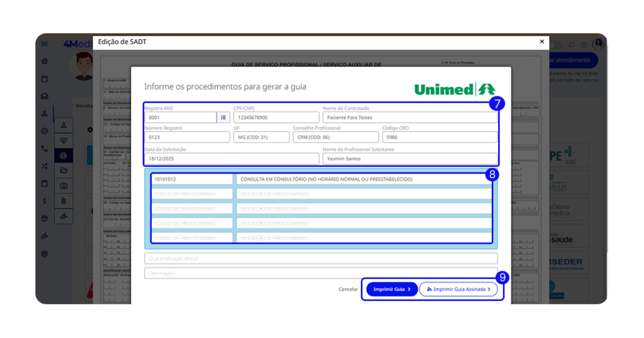
Task: Click Imprimir Guia Assinada button
Action: (x=458, y=290)
